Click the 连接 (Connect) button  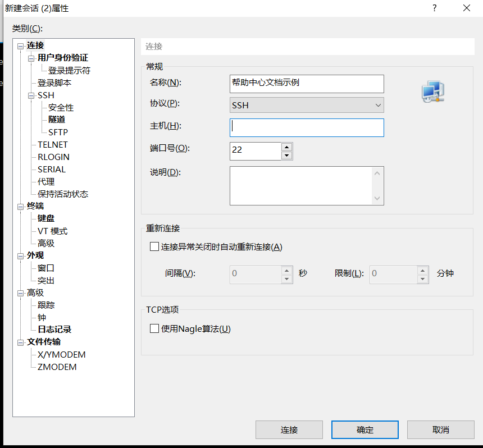tap(289, 429)
